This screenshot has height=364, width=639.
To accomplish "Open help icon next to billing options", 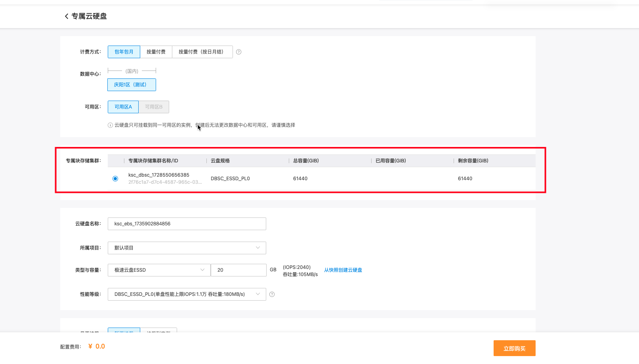I will pyautogui.click(x=238, y=52).
